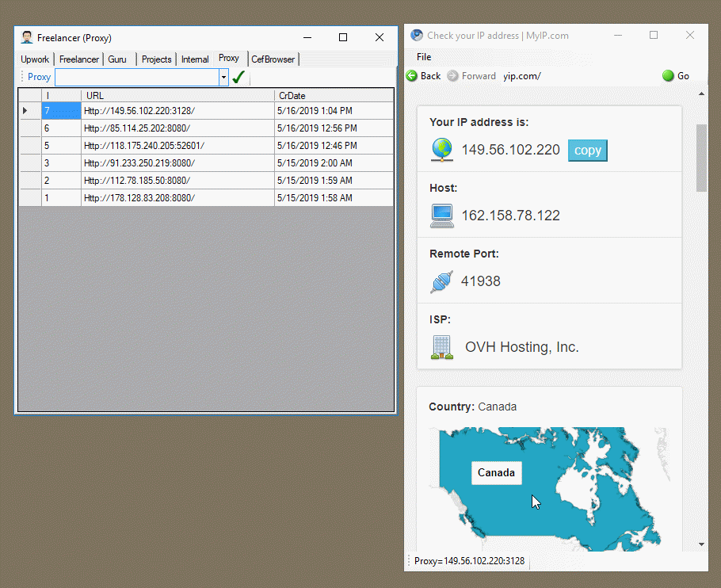The height and width of the screenshot is (588, 721).
Task: Switch to the Upwork tab
Action: [35, 59]
